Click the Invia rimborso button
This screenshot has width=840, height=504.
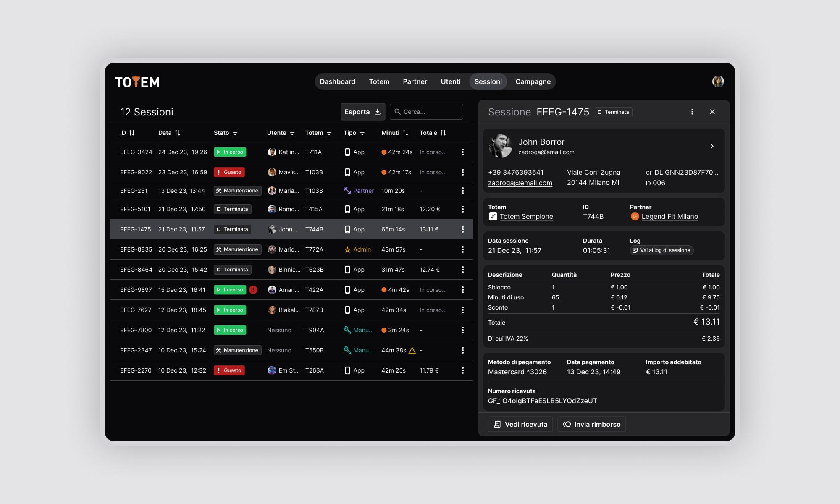pyautogui.click(x=592, y=424)
